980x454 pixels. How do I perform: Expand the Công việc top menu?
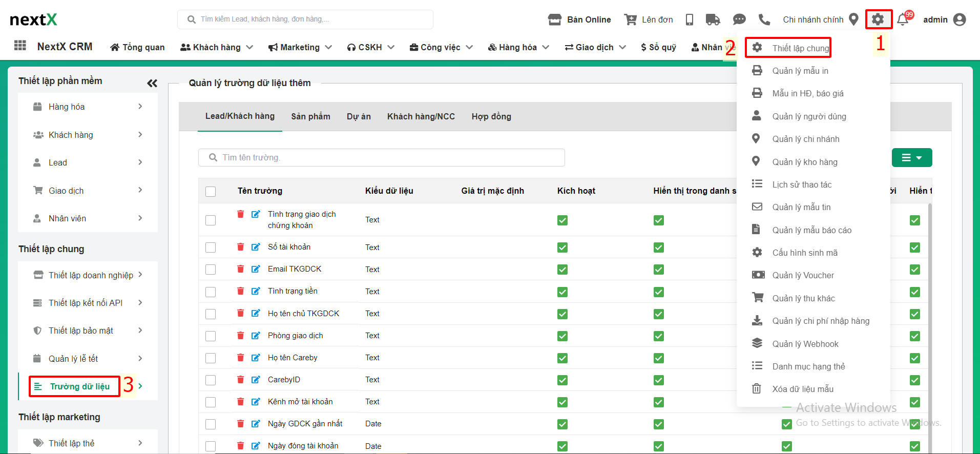click(441, 47)
